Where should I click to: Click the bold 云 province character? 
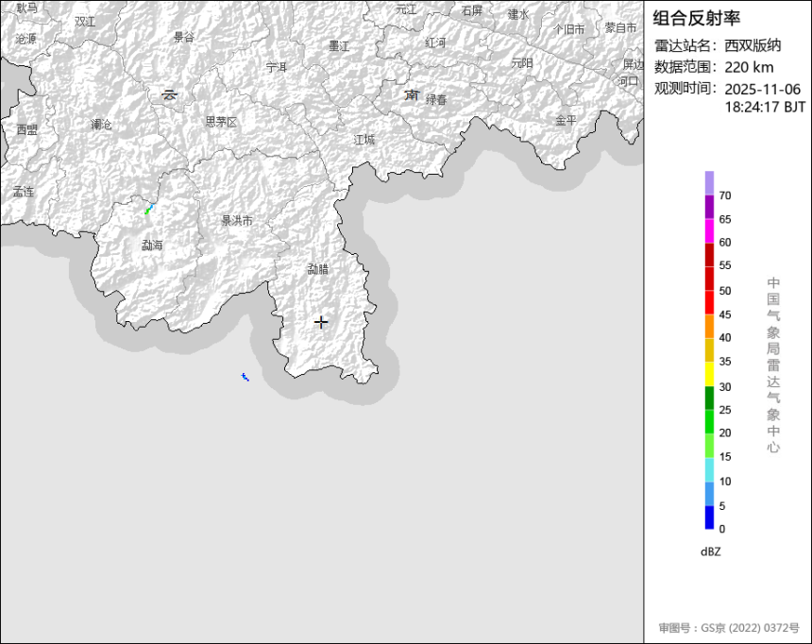coord(169,94)
